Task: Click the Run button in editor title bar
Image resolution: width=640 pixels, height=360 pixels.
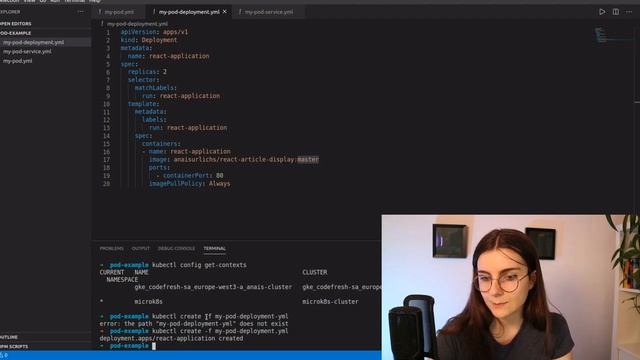Action: tap(602, 12)
